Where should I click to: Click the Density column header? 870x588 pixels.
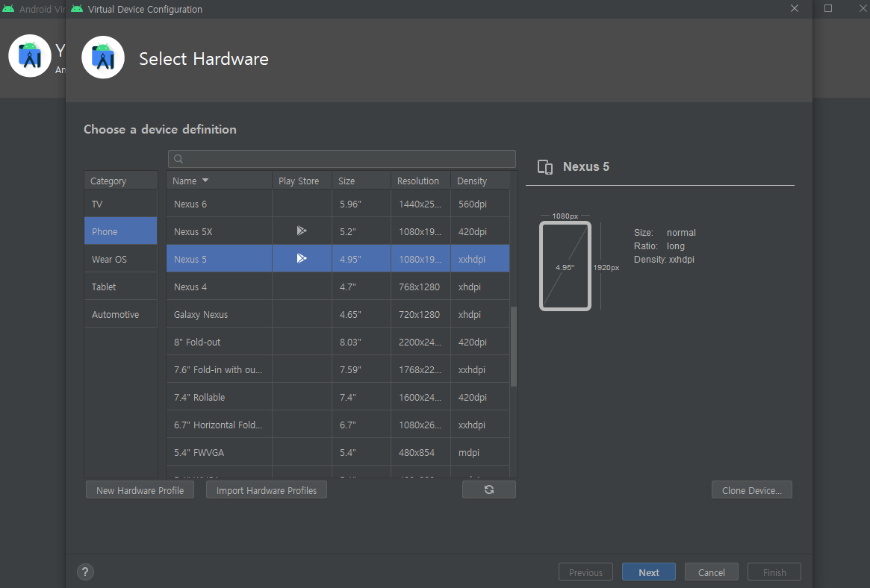point(480,181)
